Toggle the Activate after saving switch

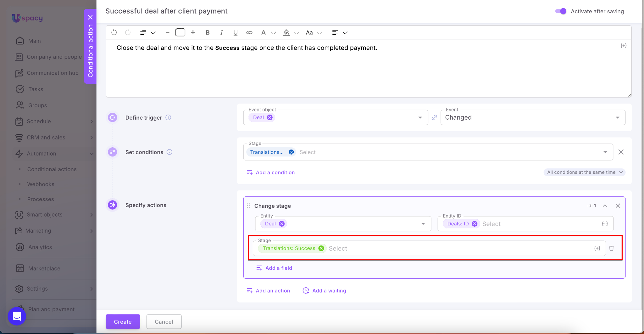coord(561,11)
